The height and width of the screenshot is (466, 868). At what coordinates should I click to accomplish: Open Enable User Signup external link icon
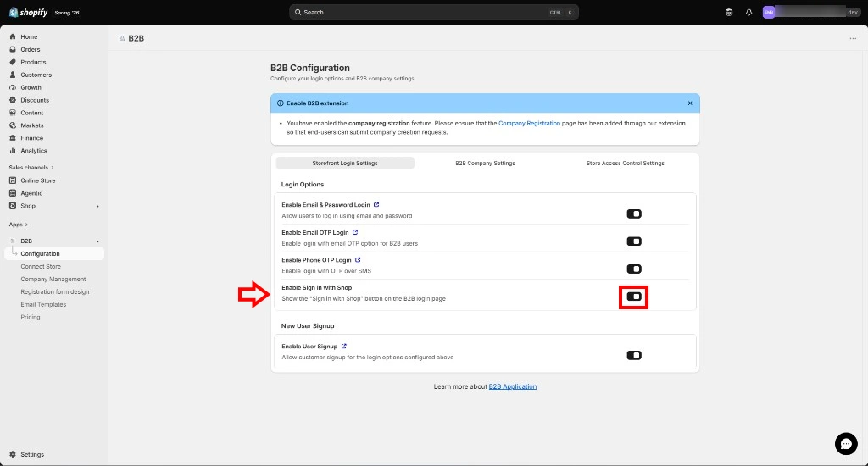344,347
